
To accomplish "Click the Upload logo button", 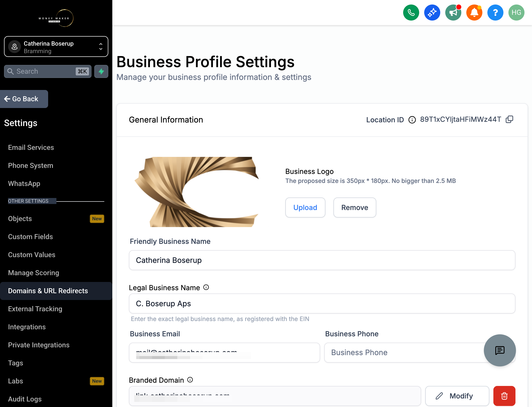I will [x=305, y=208].
